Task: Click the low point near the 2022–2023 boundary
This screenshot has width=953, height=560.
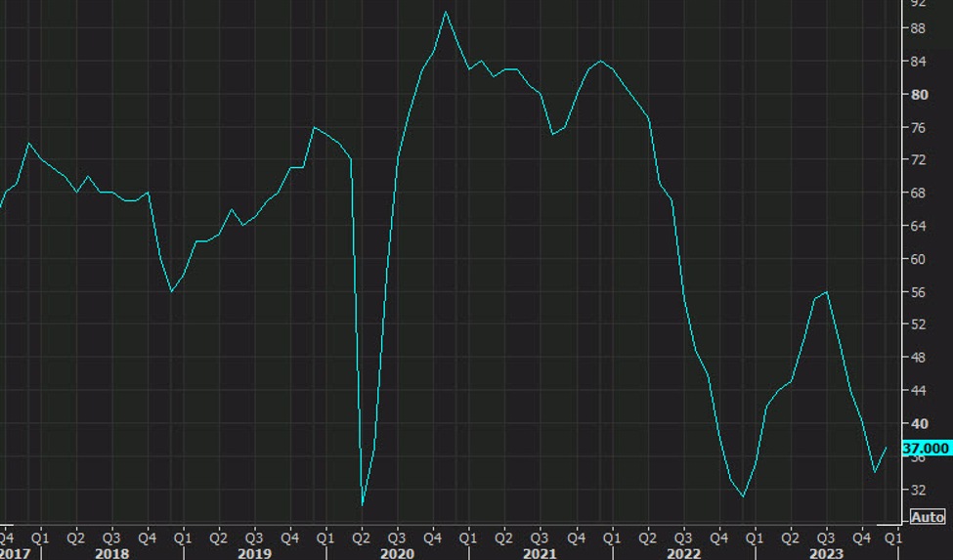Action: [743, 496]
